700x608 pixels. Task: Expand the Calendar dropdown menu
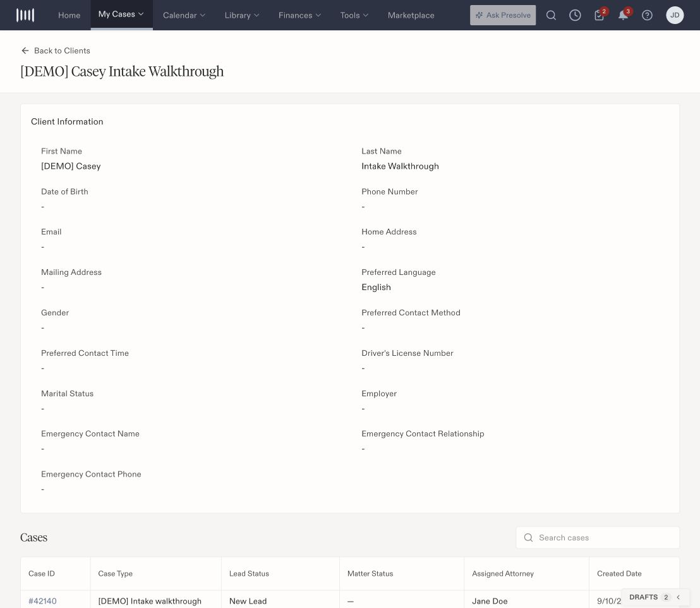(184, 15)
